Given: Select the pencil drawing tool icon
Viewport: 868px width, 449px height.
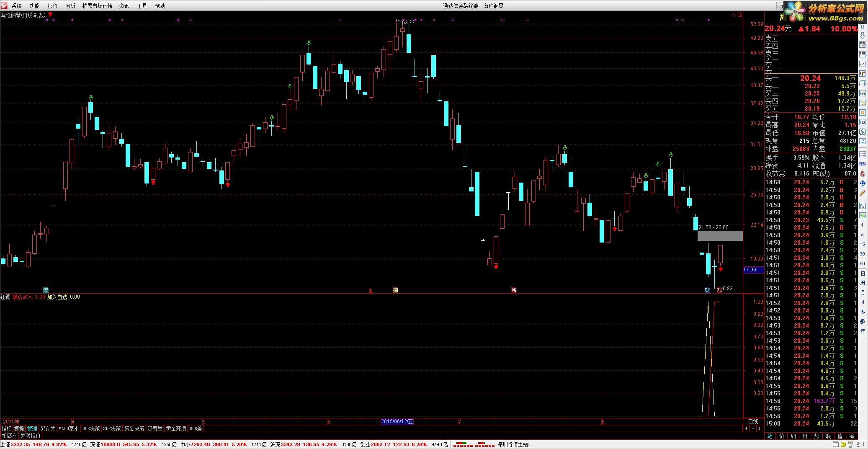Looking at the screenshot, I should [863, 193].
